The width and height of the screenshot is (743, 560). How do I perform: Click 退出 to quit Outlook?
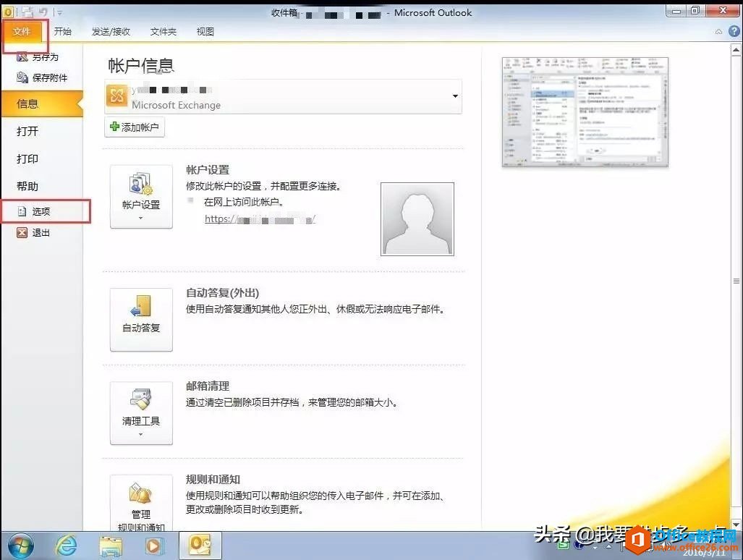coord(41,233)
